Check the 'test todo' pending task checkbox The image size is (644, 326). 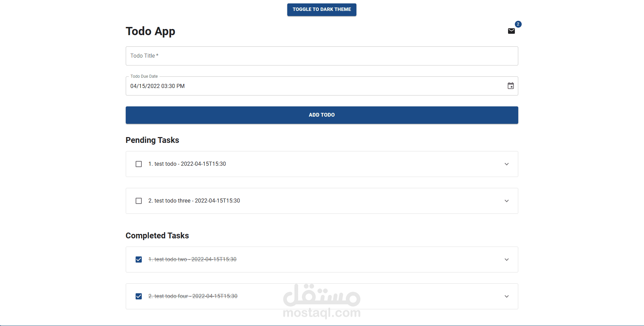click(x=139, y=164)
